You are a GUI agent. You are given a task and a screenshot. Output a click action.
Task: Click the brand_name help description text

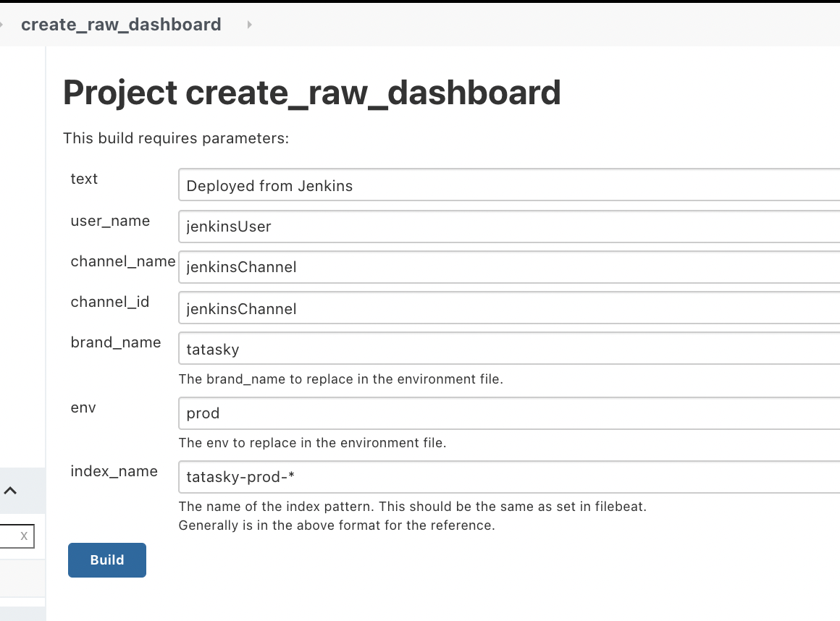(340, 379)
